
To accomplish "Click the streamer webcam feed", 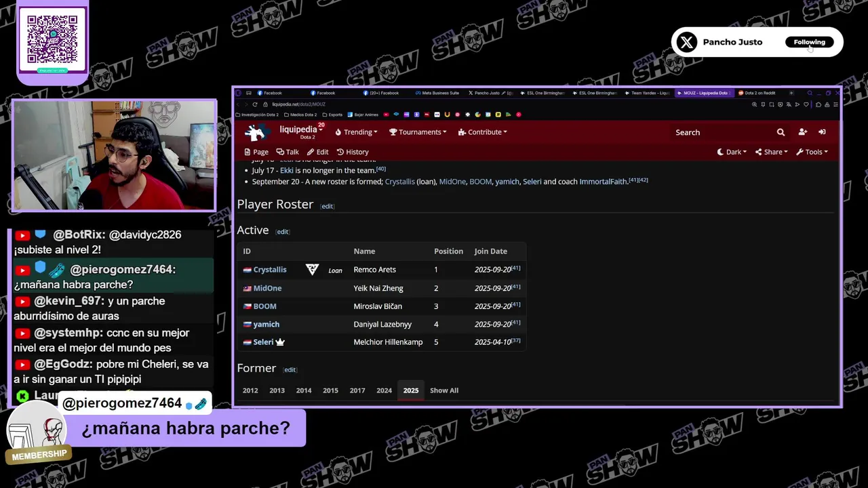I will [x=114, y=155].
